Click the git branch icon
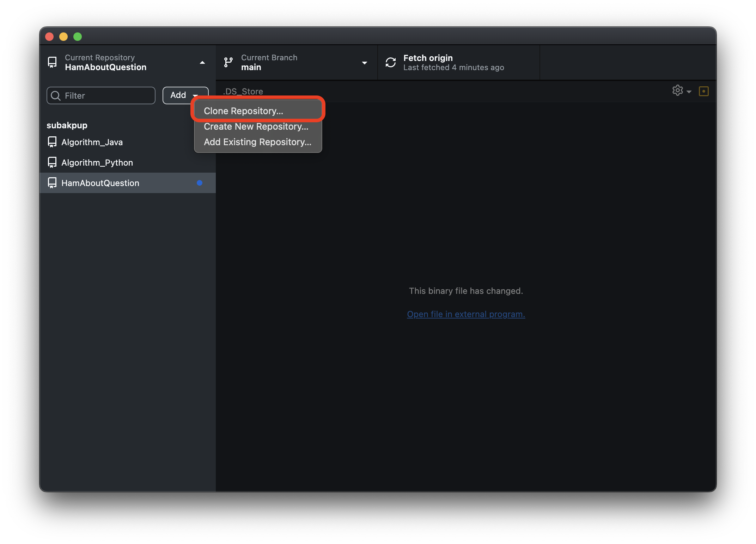The width and height of the screenshot is (756, 544). click(228, 62)
